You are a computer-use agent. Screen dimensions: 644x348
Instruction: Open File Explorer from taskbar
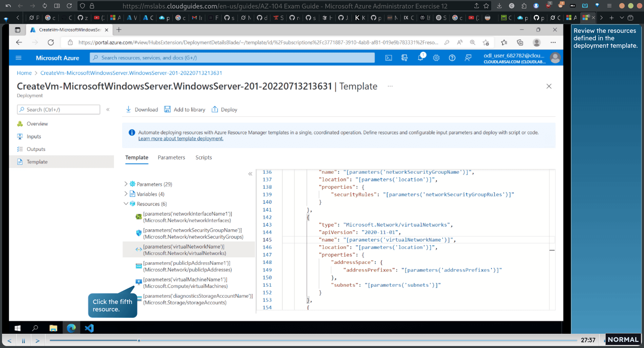pos(53,328)
